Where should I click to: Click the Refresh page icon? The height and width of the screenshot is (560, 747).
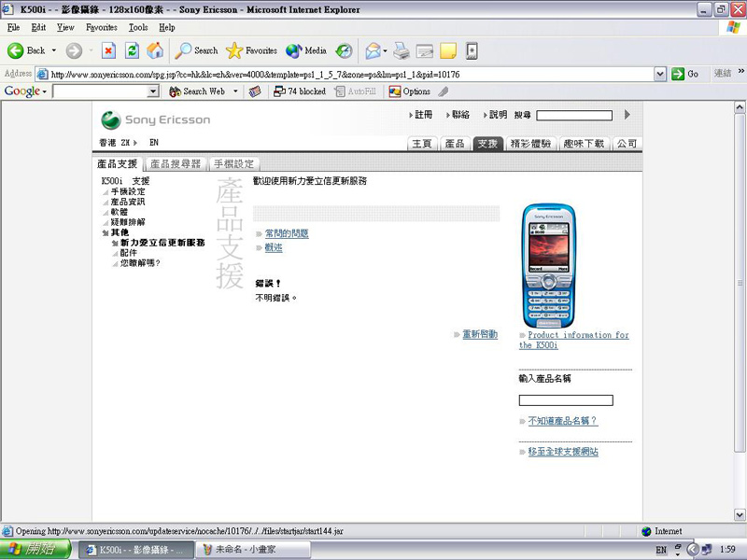point(132,50)
